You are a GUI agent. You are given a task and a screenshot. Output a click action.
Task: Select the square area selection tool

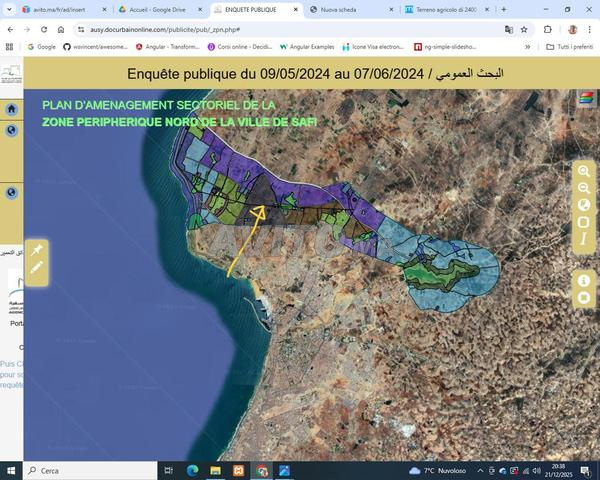[x=584, y=222]
